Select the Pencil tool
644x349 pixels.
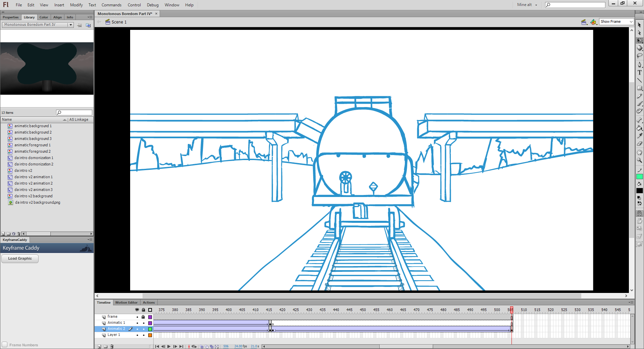click(x=639, y=96)
